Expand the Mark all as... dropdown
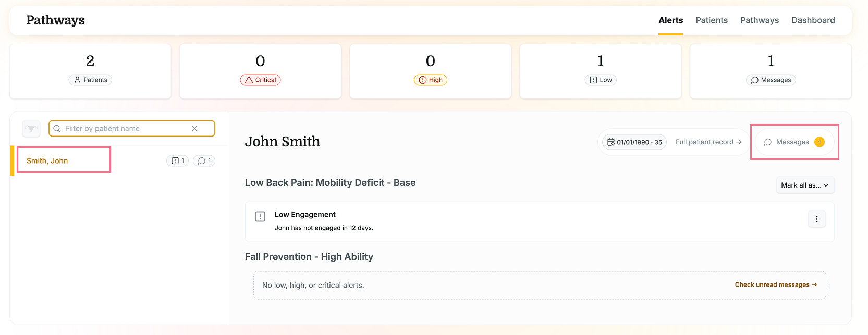 (x=805, y=185)
